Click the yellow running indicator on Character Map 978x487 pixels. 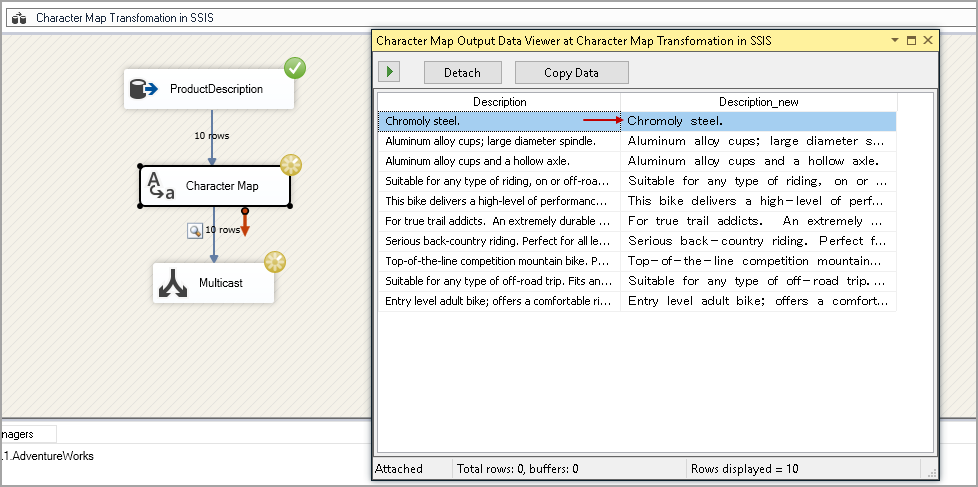click(x=290, y=164)
